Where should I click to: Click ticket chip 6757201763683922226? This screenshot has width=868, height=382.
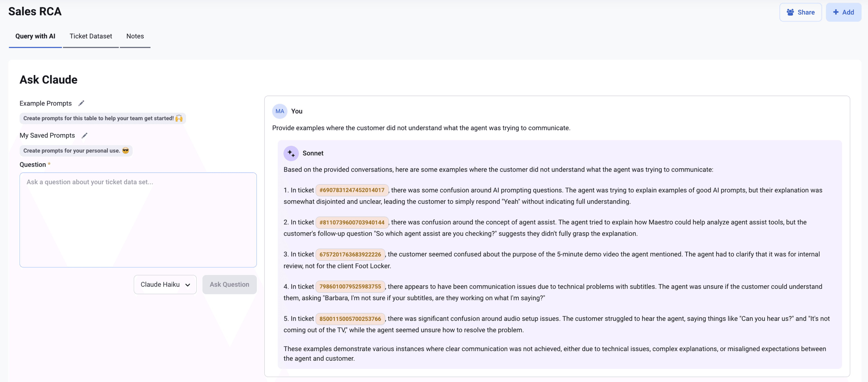pos(349,254)
